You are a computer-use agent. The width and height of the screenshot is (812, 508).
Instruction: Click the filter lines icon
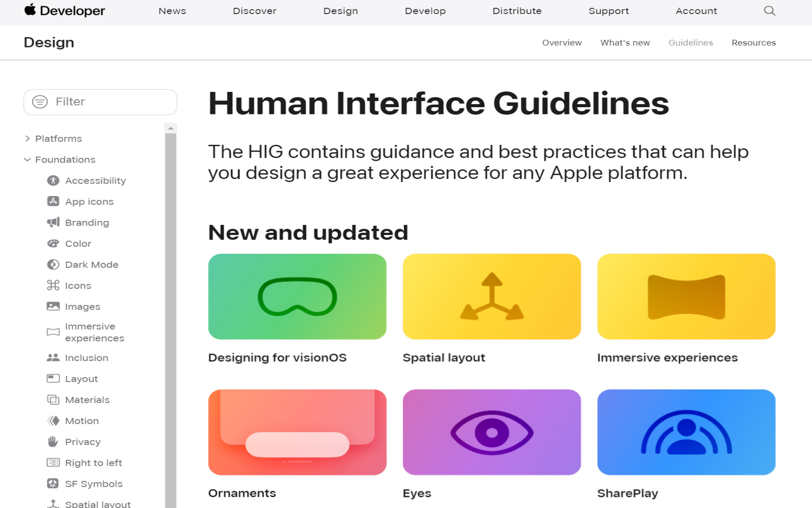[40, 102]
